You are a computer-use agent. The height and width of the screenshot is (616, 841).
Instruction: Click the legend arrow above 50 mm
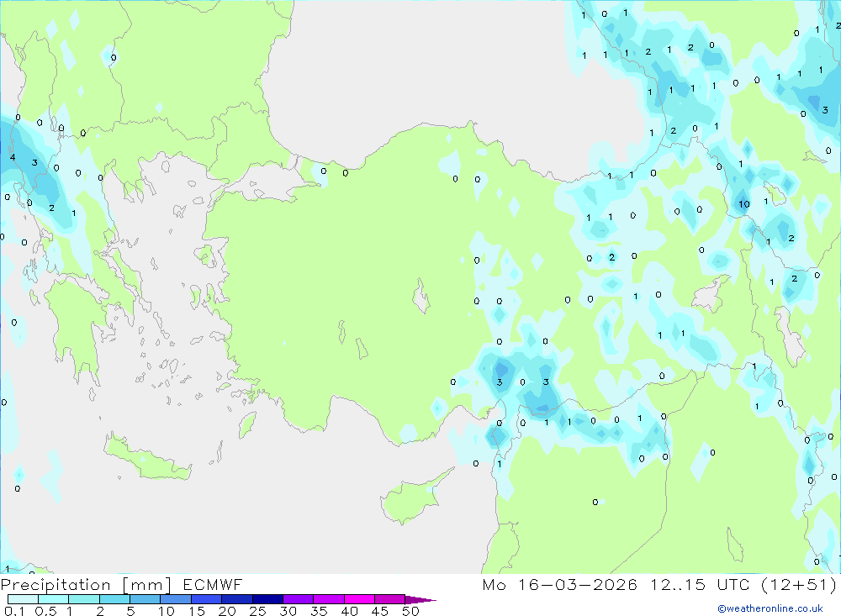click(420, 600)
